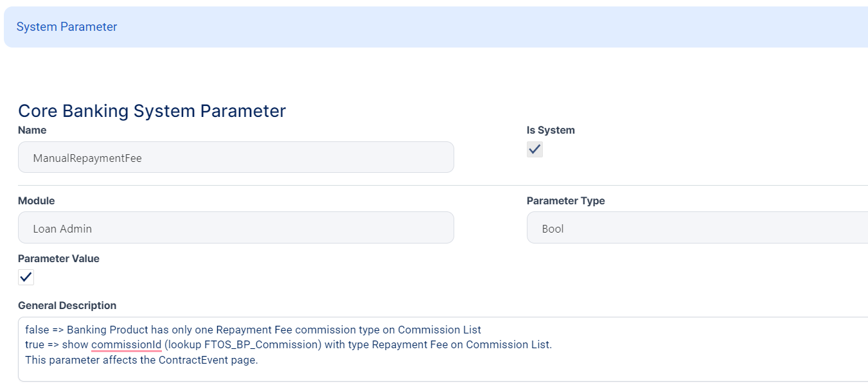Toggle the Is System checkbox

(x=535, y=150)
